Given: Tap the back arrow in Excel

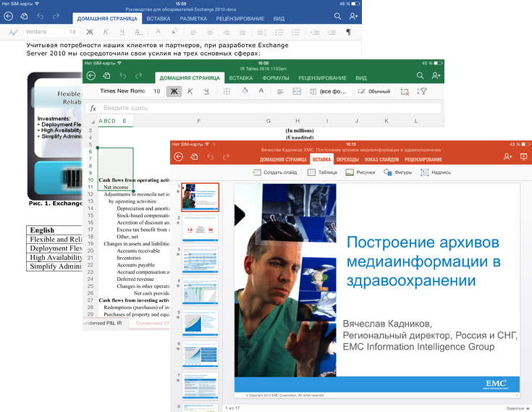Looking at the screenshot, I should pos(91,76).
